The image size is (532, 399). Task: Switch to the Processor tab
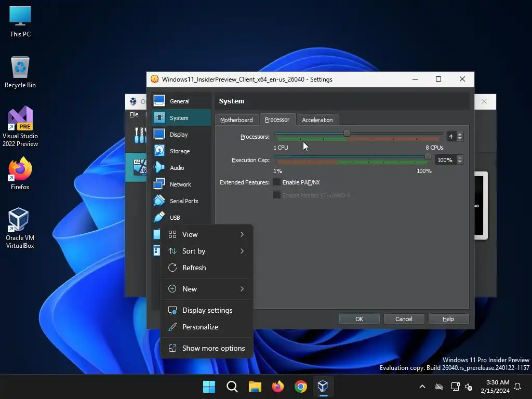coord(277,119)
